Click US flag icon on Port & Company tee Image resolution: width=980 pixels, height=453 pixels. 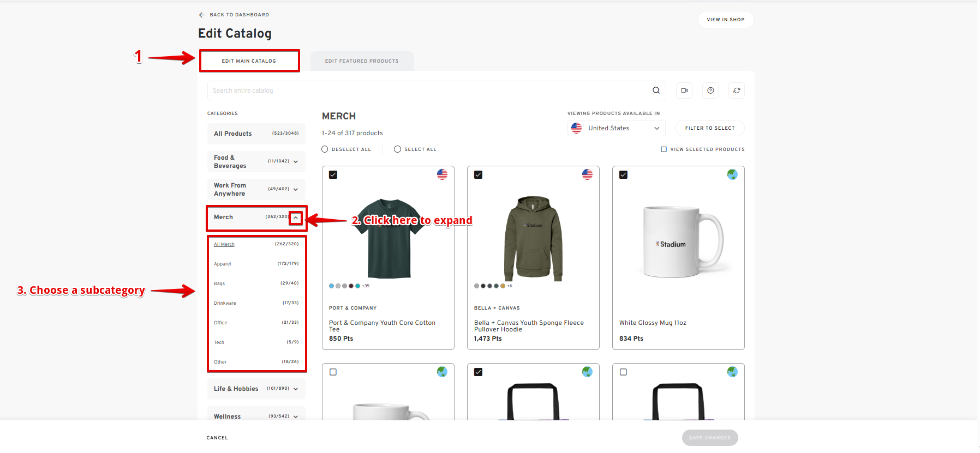(442, 174)
